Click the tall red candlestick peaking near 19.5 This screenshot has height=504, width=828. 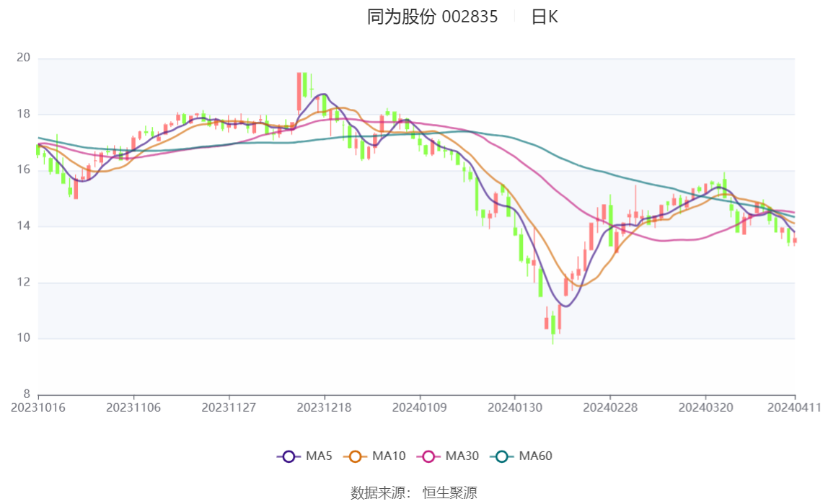click(x=299, y=92)
